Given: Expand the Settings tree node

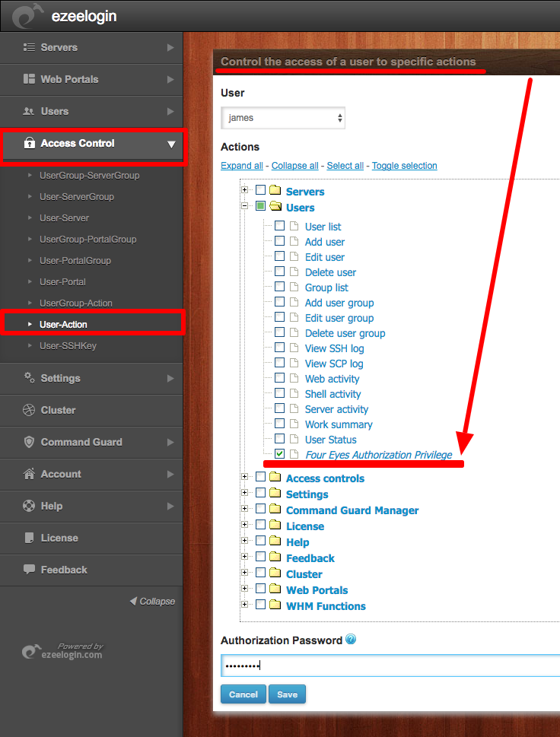Looking at the screenshot, I should click(x=244, y=493).
